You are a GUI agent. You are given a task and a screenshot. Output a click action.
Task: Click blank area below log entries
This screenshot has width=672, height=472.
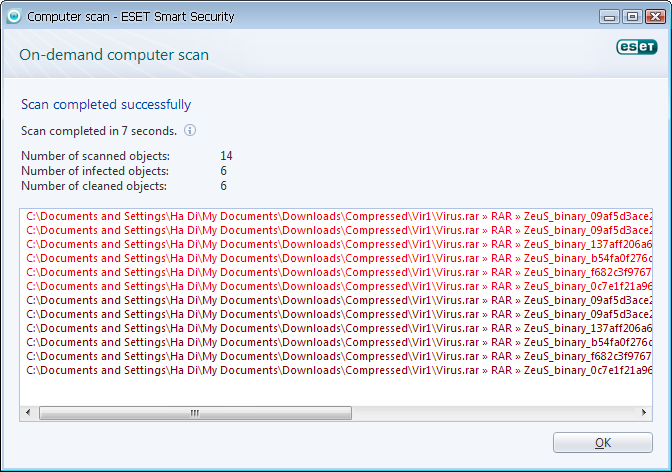point(336,391)
